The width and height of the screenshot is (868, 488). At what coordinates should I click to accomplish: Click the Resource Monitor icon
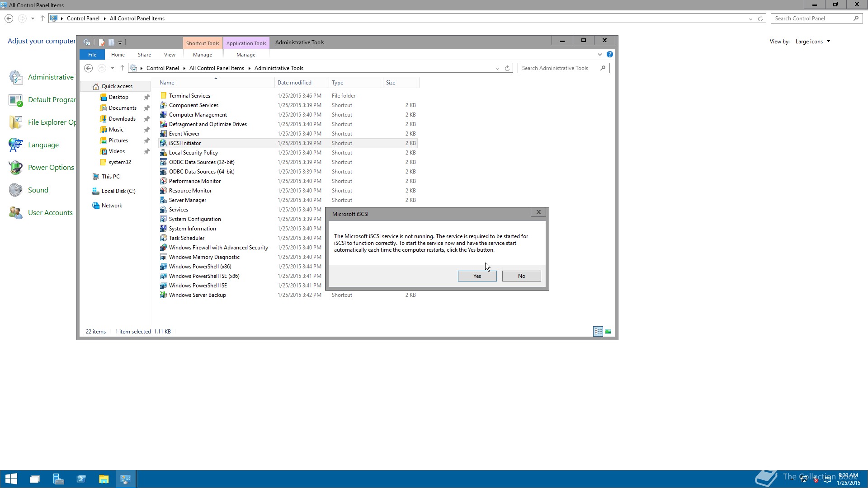[164, 191]
